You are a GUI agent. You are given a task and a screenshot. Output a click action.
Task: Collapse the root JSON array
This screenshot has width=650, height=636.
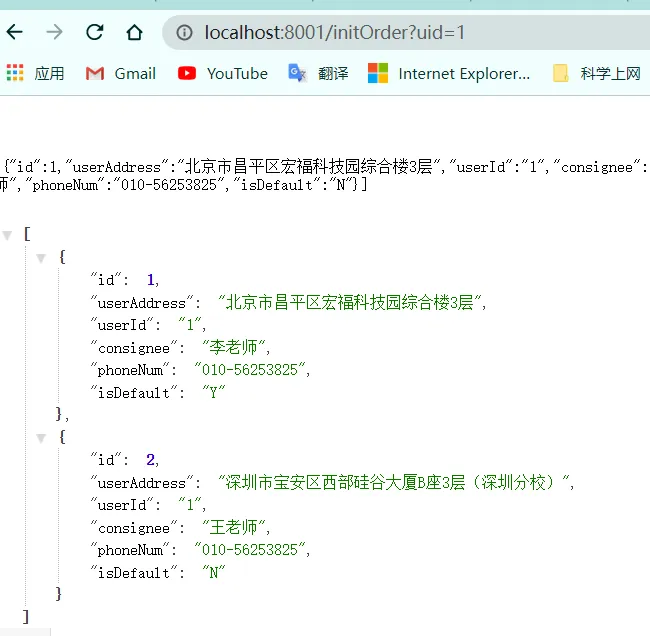pos(8,234)
